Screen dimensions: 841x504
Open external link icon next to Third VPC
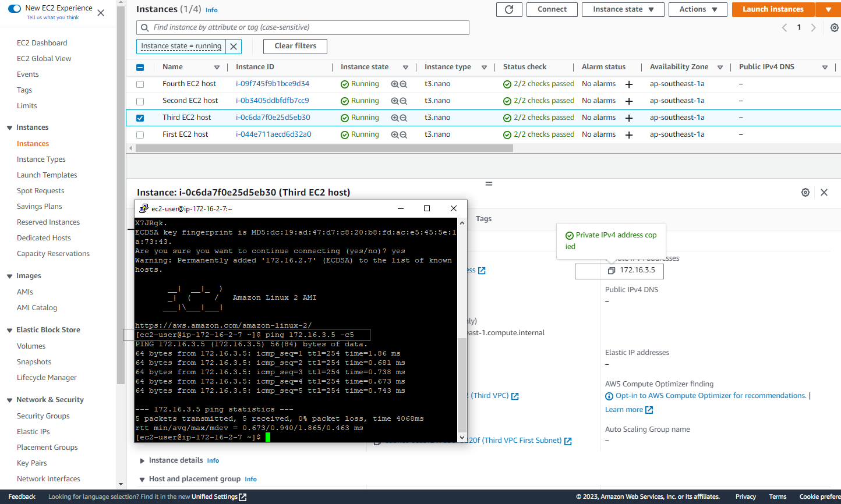[x=515, y=396]
